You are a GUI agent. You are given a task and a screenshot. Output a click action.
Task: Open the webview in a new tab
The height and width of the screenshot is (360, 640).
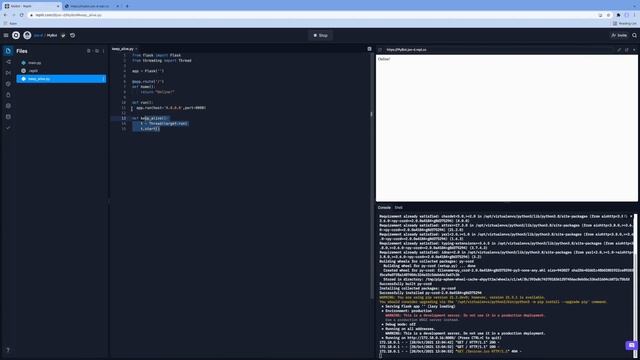pos(627,50)
